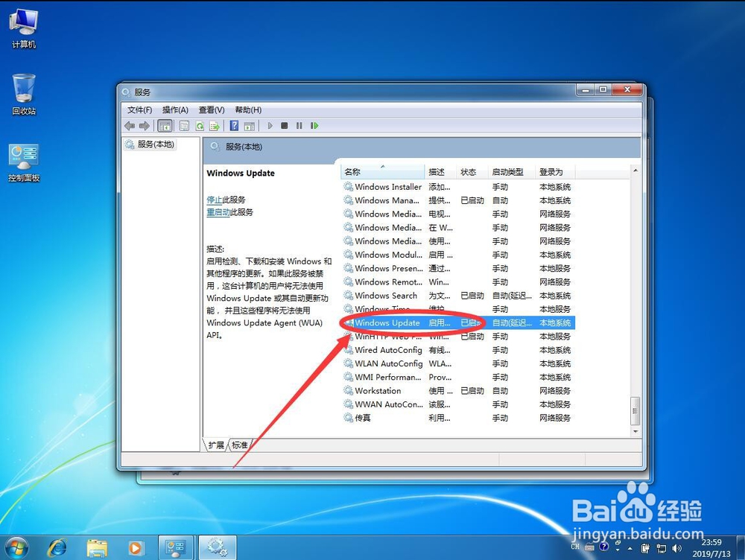
Task: Open the Windows Start menu orb
Action: (17, 547)
